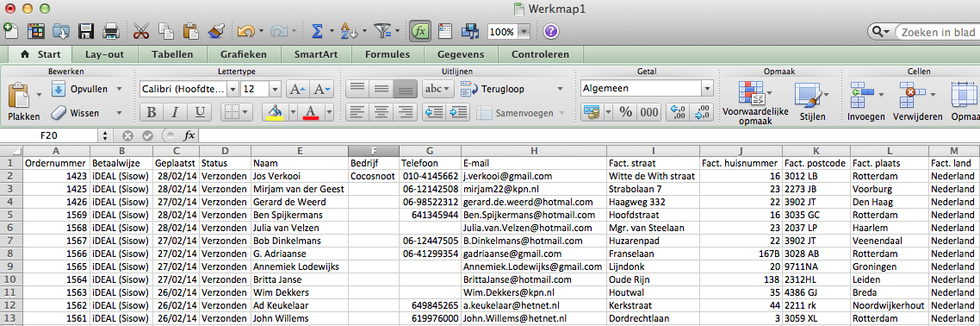This screenshot has width=980, height=326.
Task: Click the Save floppy disk icon
Action: (85, 31)
